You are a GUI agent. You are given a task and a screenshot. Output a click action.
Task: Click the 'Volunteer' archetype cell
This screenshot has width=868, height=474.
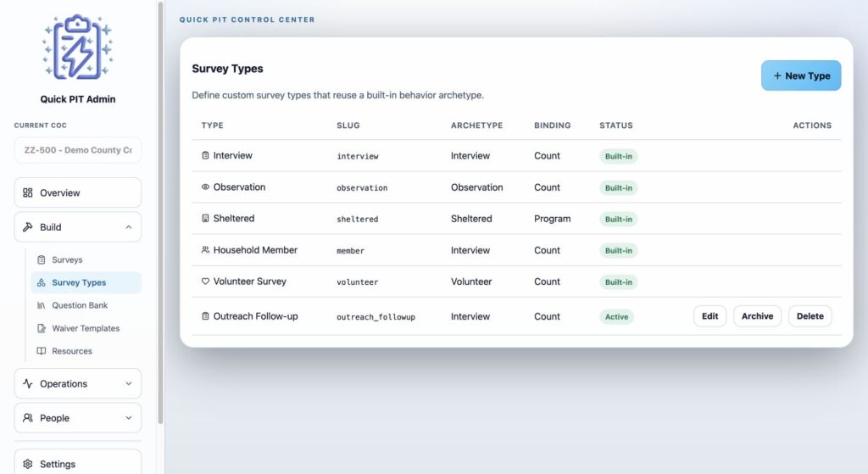(x=471, y=282)
